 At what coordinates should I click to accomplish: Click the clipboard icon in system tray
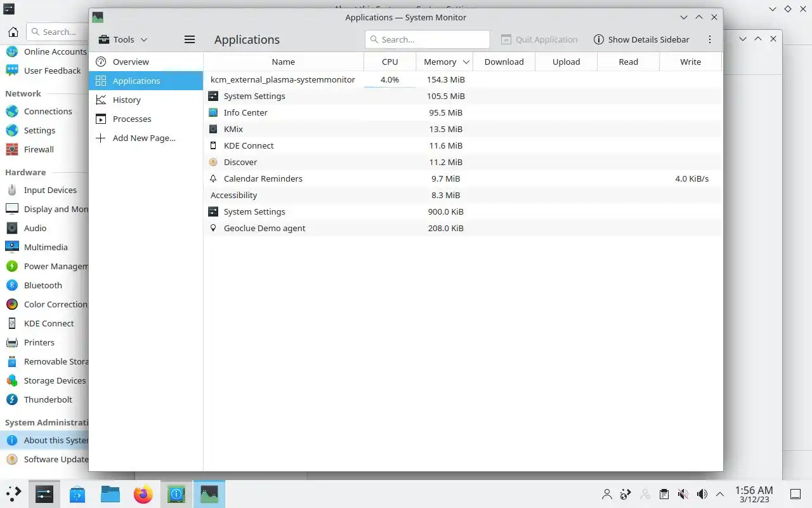tap(664, 493)
